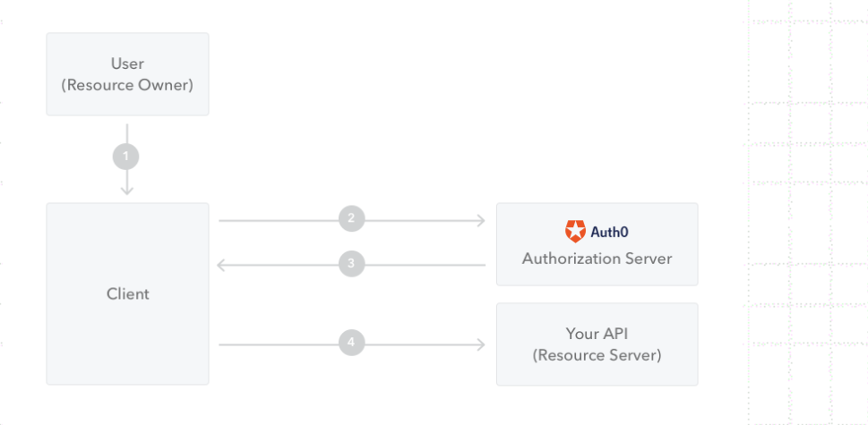Click the "(Resource Server)" text

pos(597,355)
